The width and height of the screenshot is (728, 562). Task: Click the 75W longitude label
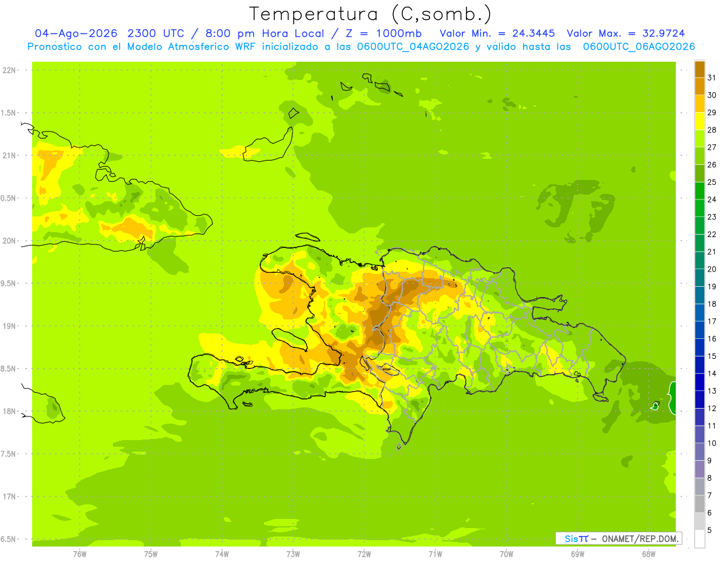pos(151,554)
